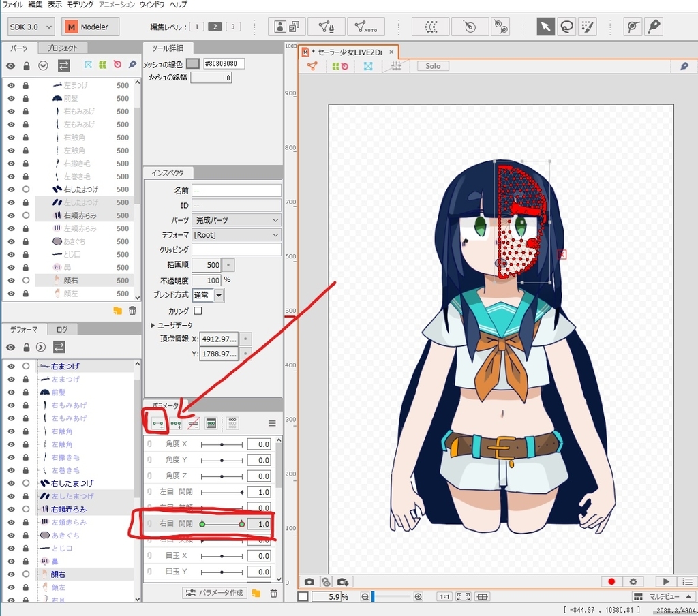Click the expand circle icon in deformer panel header
This screenshot has height=616, width=698.
coord(40,347)
